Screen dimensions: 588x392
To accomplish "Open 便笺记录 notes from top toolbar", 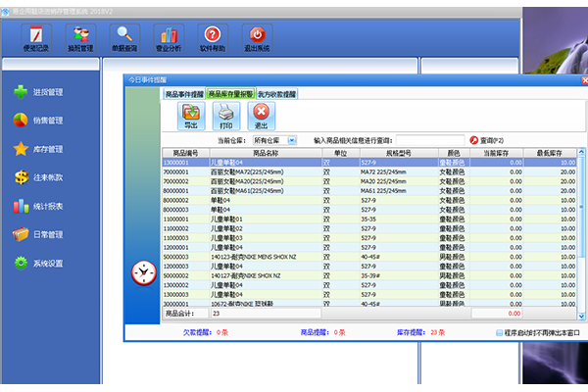I will tap(35, 38).
